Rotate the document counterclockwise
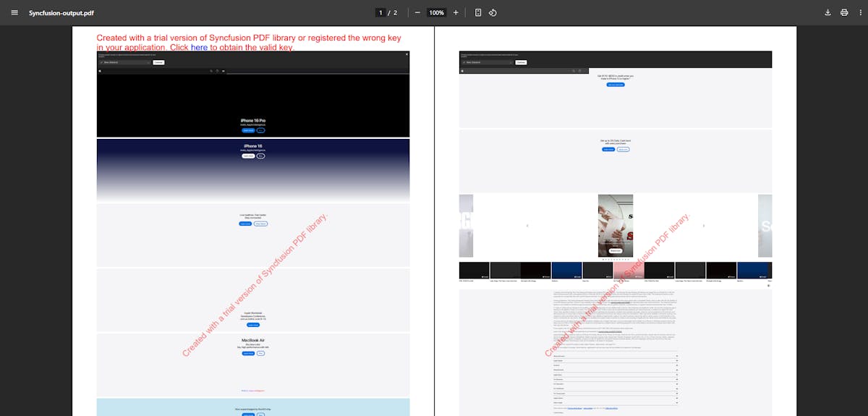 click(x=492, y=12)
